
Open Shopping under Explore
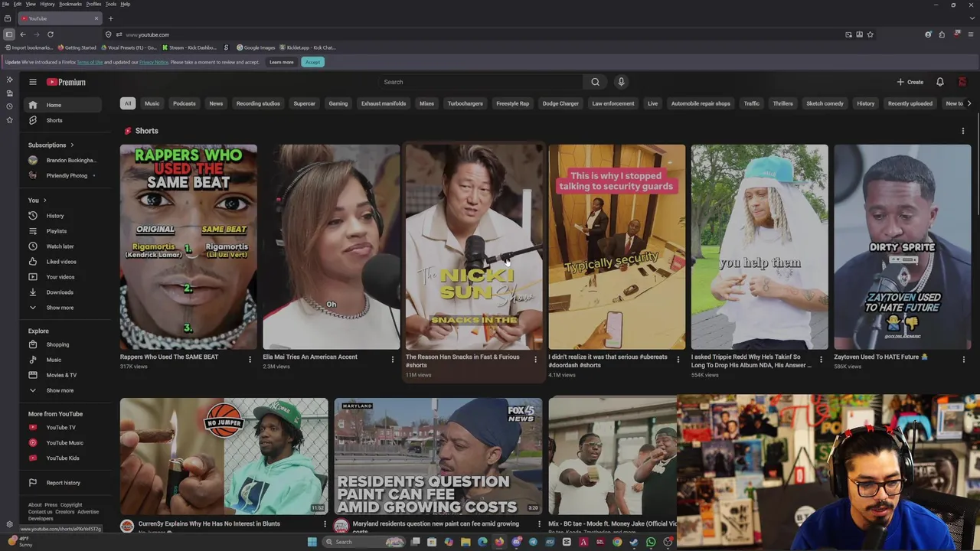pyautogui.click(x=64, y=344)
